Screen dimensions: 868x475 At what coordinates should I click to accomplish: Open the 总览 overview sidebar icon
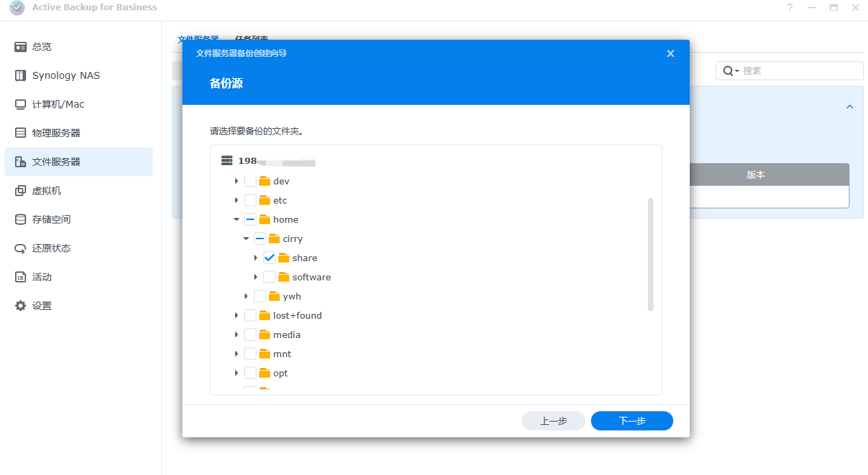(x=21, y=47)
